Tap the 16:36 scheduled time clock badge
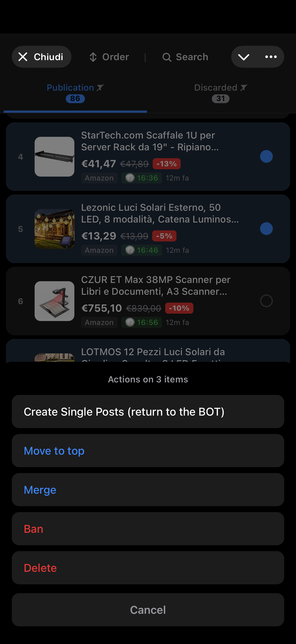Screen dimensions: 296x644 pyautogui.click(x=142, y=178)
